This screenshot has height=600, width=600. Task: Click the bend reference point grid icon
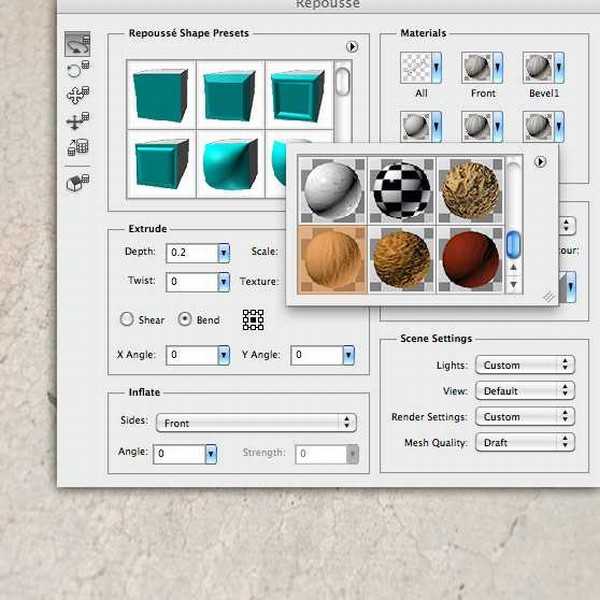253,320
